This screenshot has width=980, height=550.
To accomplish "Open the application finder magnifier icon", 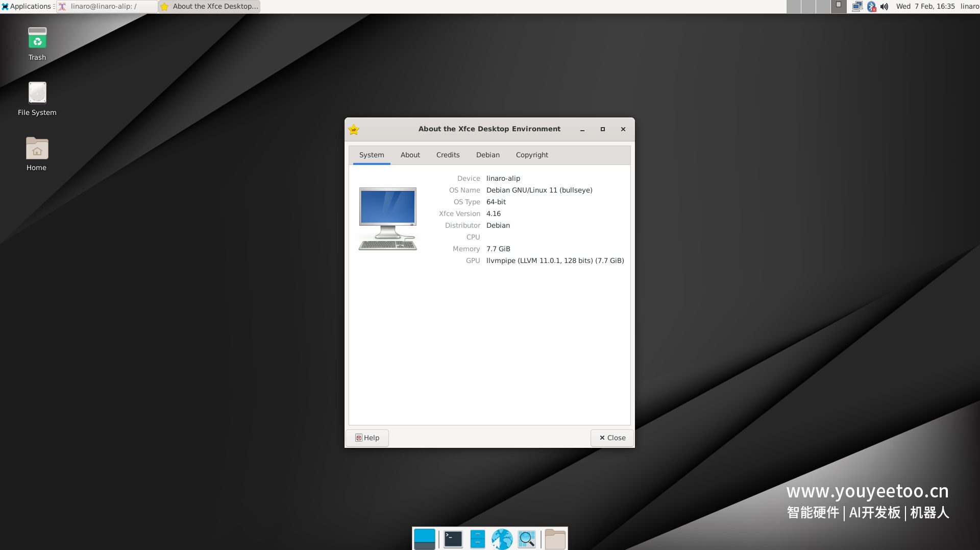I will (526, 539).
